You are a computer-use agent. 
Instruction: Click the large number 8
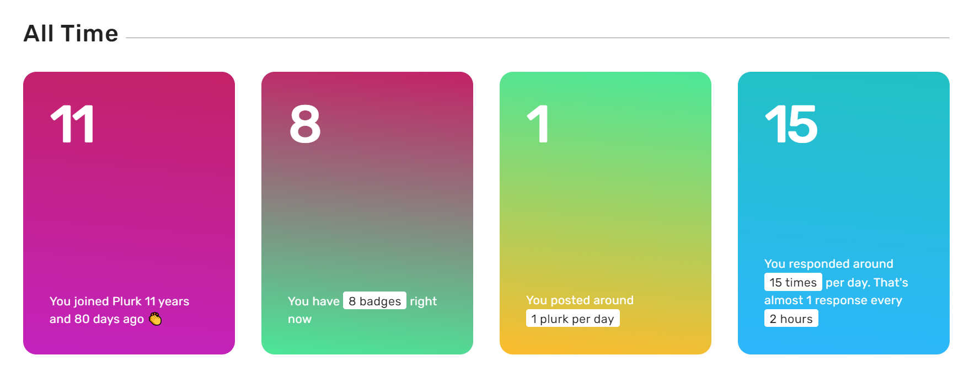tap(305, 124)
